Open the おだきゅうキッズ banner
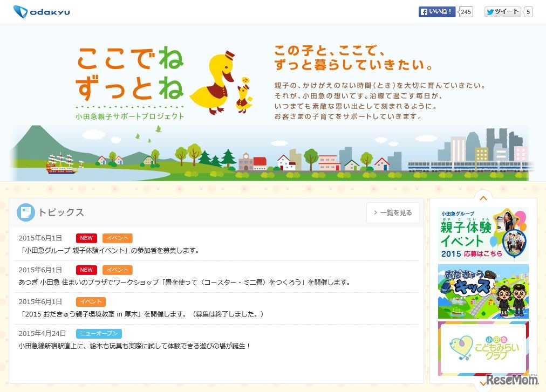 point(483,291)
